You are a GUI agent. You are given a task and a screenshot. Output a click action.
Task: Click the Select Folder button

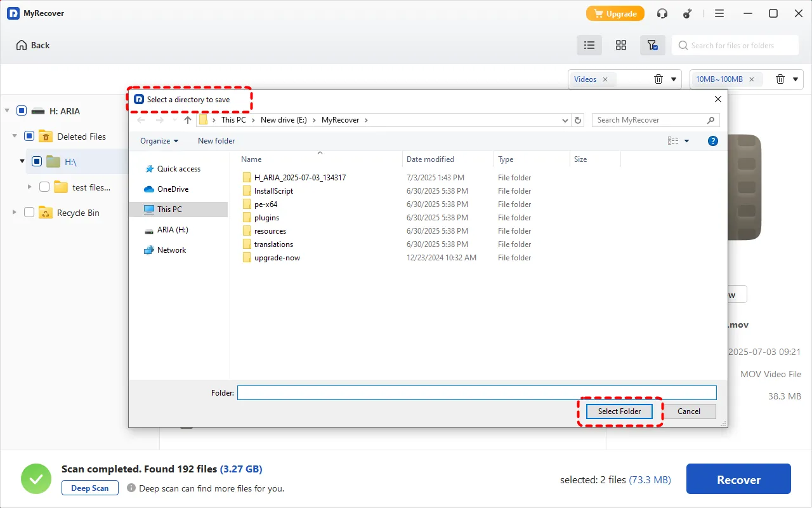[x=619, y=411]
